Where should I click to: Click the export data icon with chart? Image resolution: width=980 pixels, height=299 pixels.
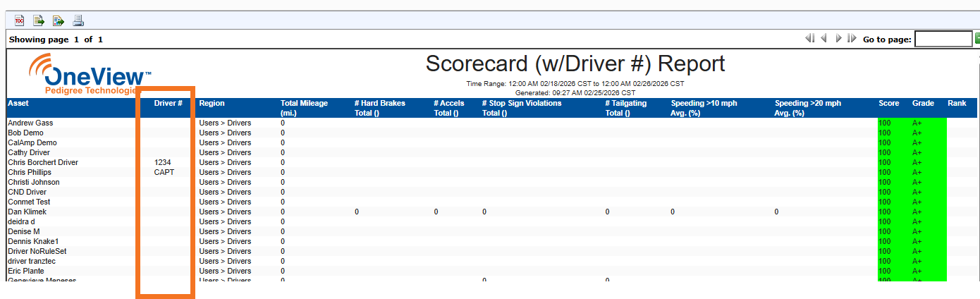(x=59, y=20)
